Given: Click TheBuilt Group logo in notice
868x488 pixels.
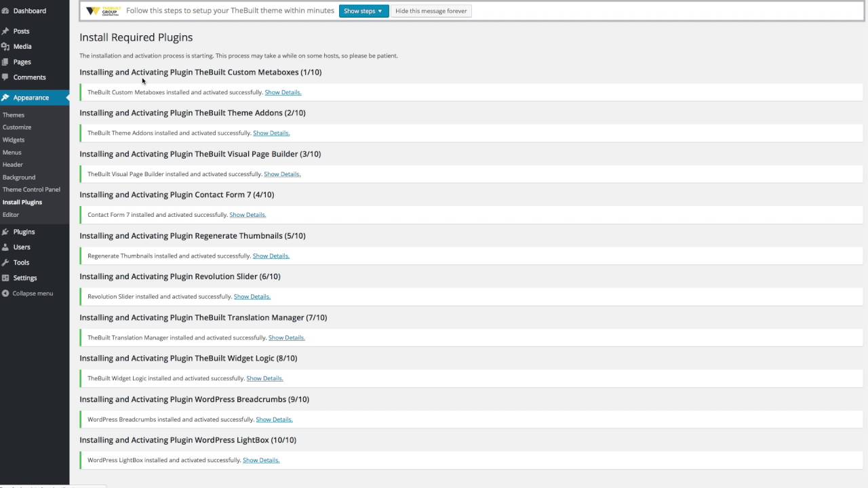Looking at the screenshot, I should 102,11.
